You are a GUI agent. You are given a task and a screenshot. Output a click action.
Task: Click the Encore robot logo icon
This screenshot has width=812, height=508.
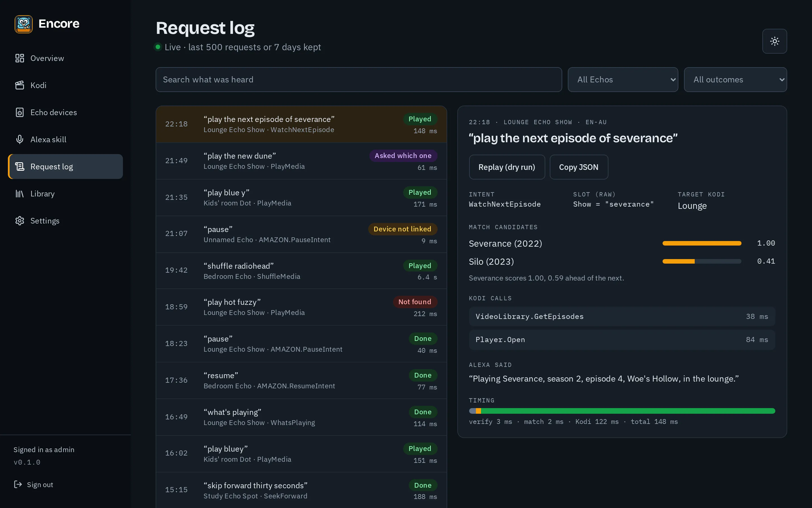pyautogui.click(x=23, y=24)
